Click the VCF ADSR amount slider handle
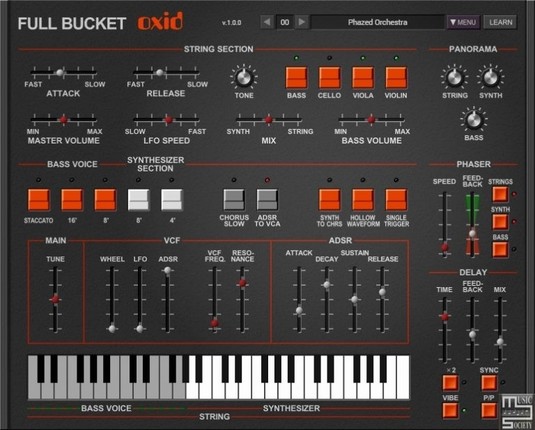This screenshot has width=535, height=430. [167, 270]
